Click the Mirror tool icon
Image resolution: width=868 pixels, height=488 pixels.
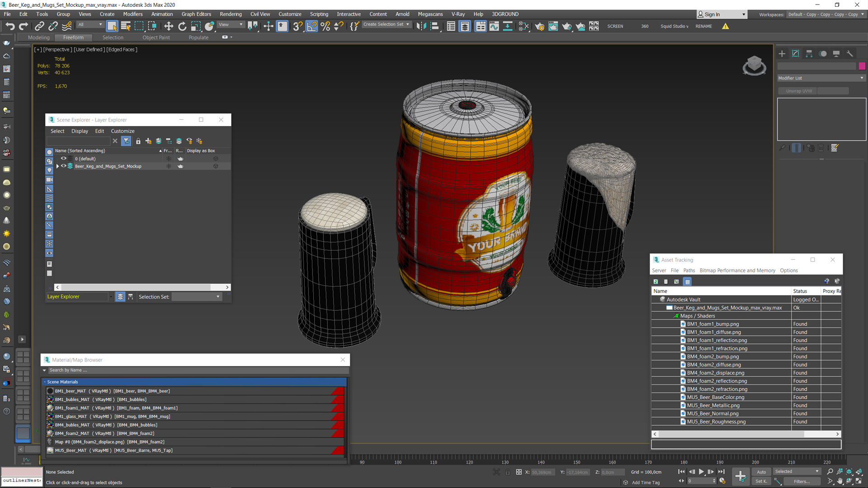click(421, 26)
